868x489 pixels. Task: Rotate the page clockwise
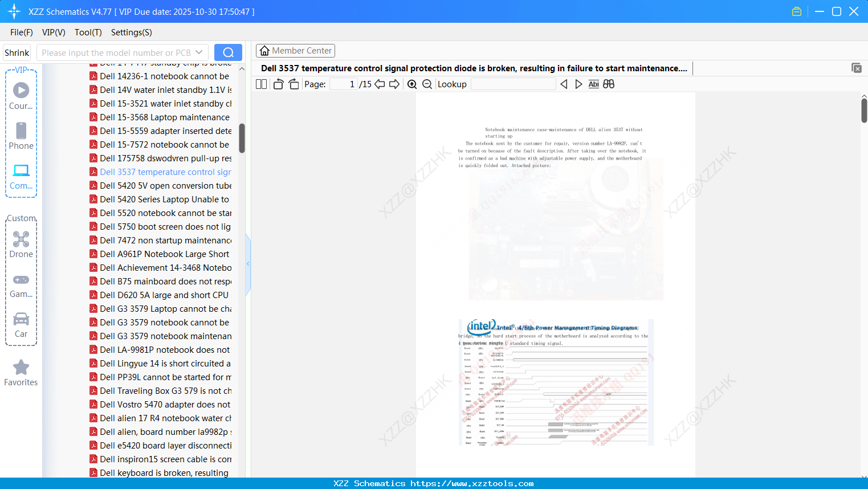pos(294,84)
